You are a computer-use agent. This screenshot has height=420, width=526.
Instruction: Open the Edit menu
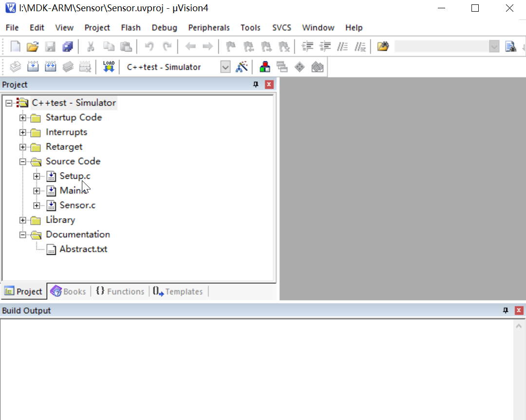[37, 28]
